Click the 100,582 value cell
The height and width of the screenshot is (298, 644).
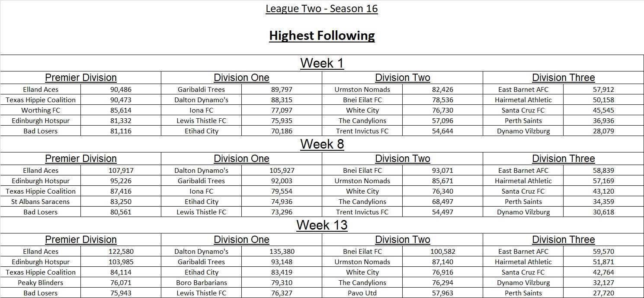442,252
